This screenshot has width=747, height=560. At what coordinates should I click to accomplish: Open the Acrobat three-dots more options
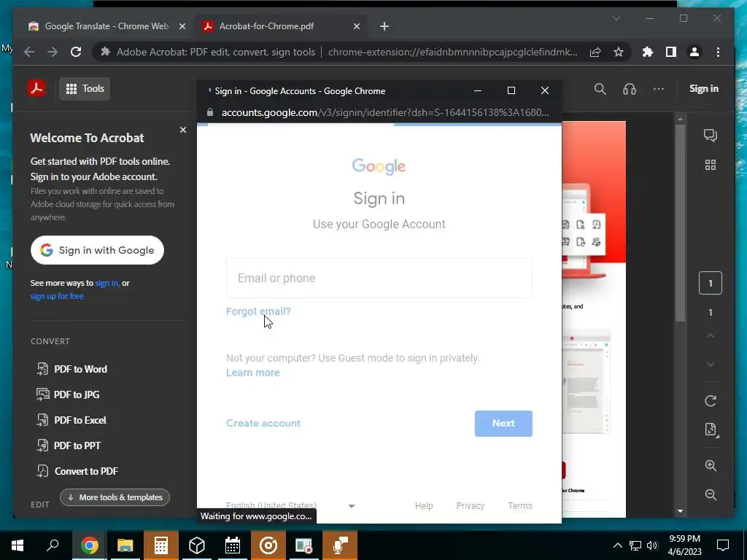coord(659,88)
